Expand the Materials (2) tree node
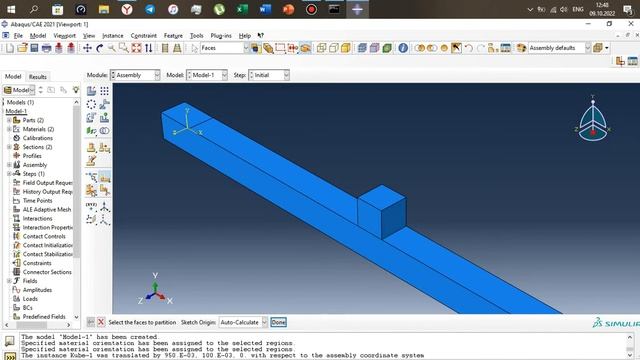 click(9, 129)
